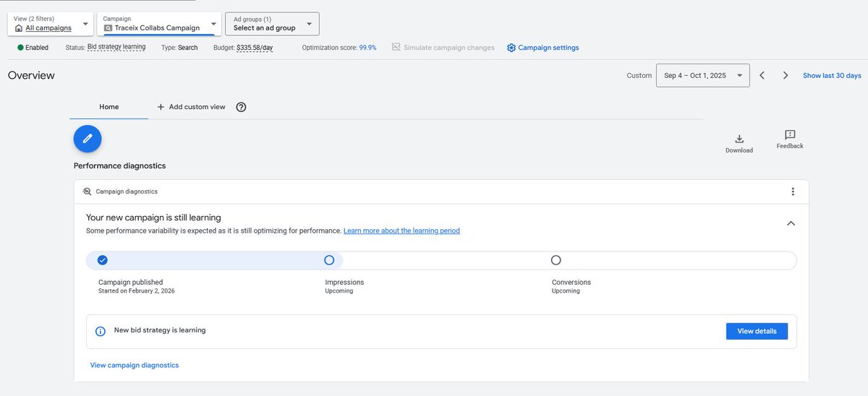Go to previous date range arrow

point(762,75)
